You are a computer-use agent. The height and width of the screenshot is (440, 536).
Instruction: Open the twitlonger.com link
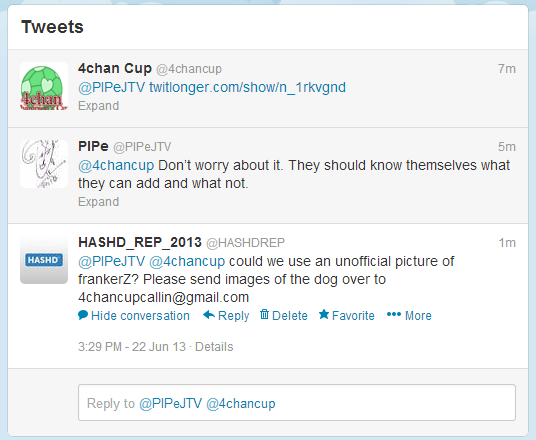pos(247,88)
